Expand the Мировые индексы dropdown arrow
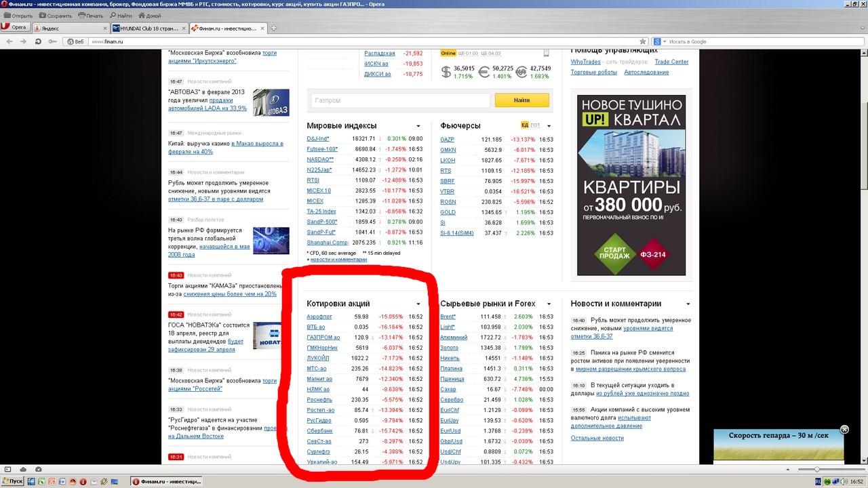Viewport: 868px width, 488px height. [418, 126]
